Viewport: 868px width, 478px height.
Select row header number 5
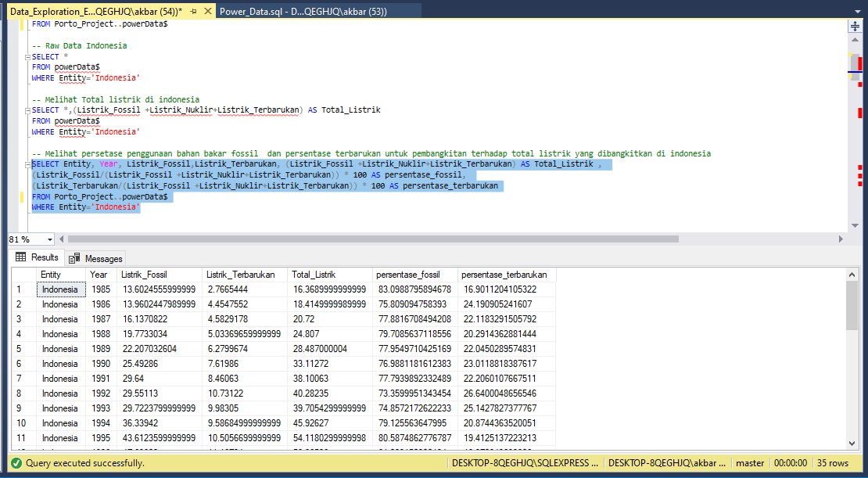tap(24, 349)
